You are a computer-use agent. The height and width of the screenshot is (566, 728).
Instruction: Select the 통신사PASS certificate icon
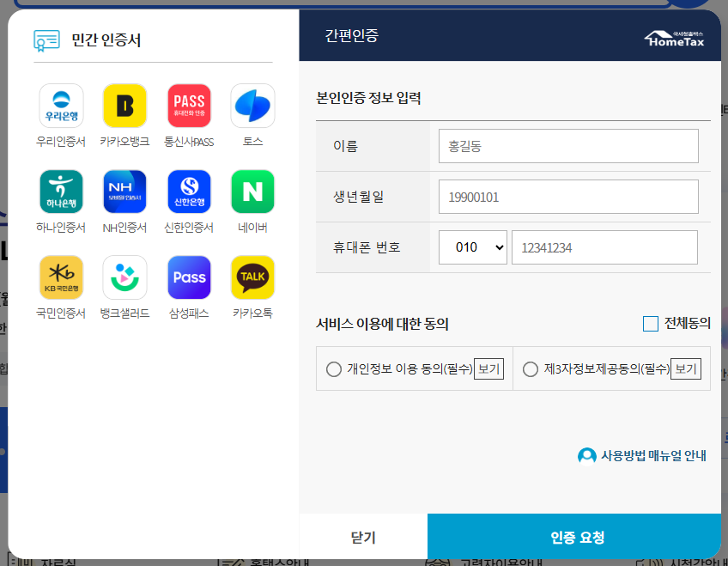click(189, 106)
